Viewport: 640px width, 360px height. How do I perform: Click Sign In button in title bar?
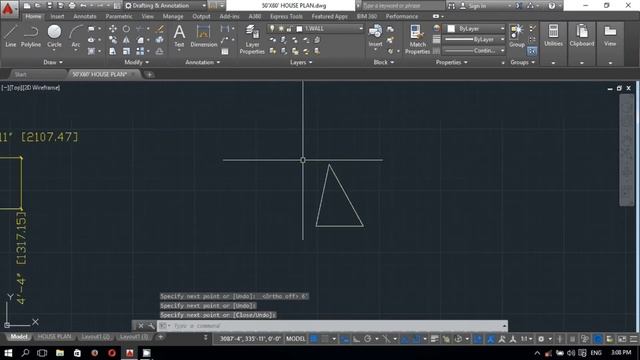[473, 6]
